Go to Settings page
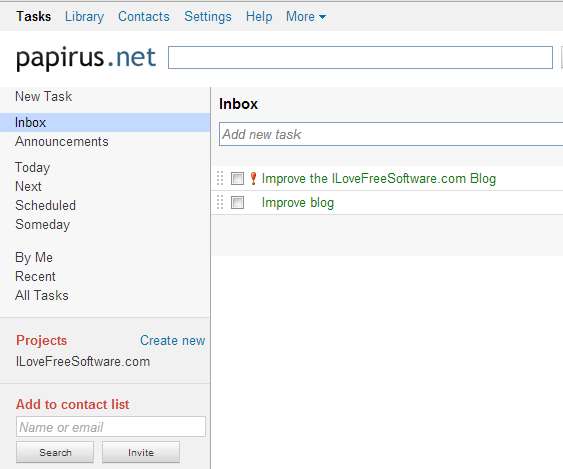563x469 pixels. [208, 17]
